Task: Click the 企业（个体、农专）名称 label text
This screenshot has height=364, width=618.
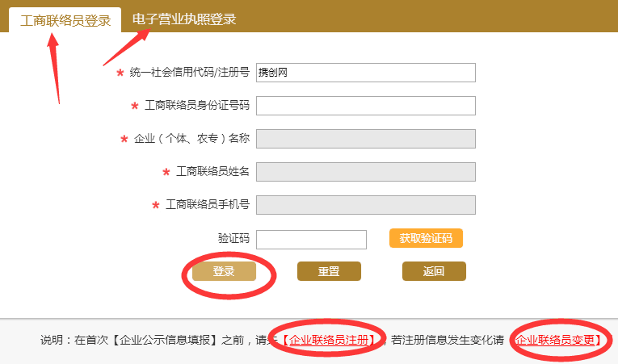Action: (191, 139)
